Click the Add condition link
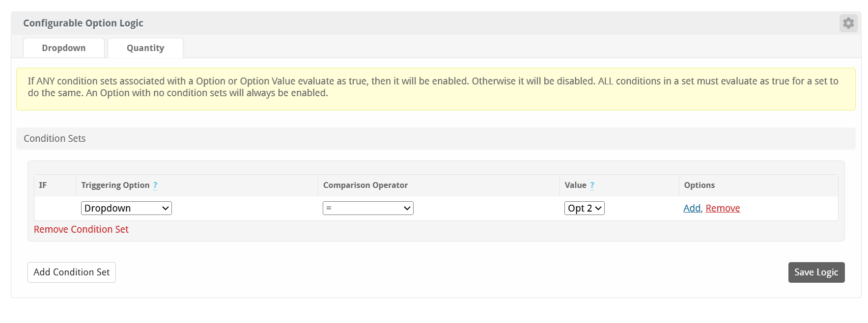 tap(692, 208)
